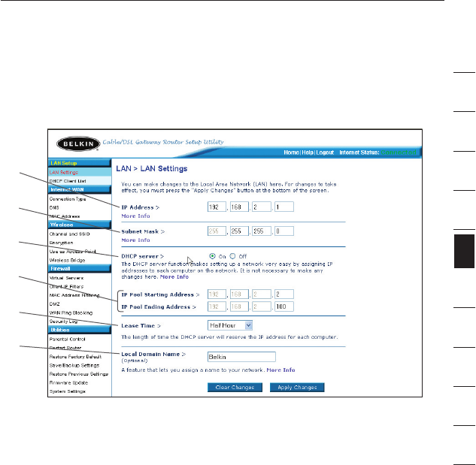Open LAN Settings in sidebar

point(64,172)
